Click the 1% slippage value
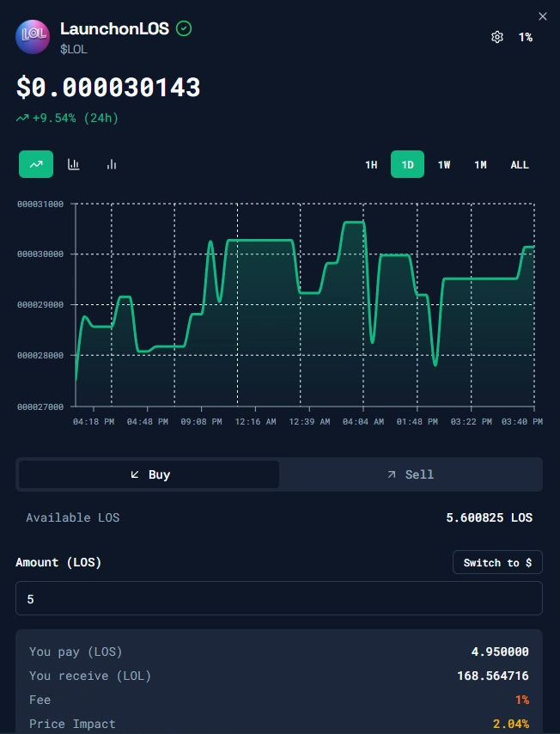Image resolution: width=560 pixels, height=734 pixels. click(525, 37)
